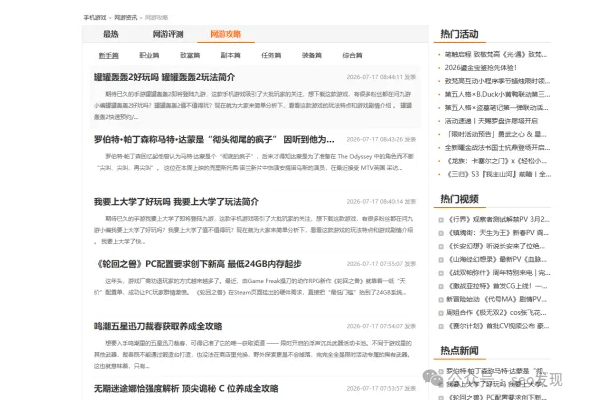Open activity mentioning 《光·遇》
This screenshot has width=614, height=417.
tap(496, 54)
